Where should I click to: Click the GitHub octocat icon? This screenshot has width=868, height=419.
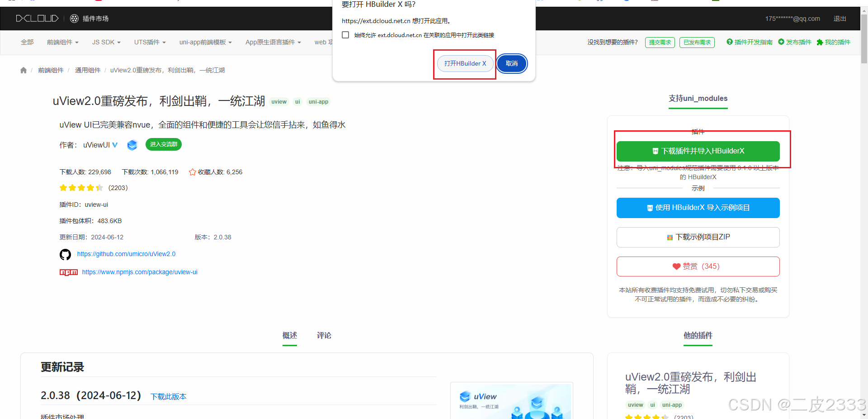65,254
